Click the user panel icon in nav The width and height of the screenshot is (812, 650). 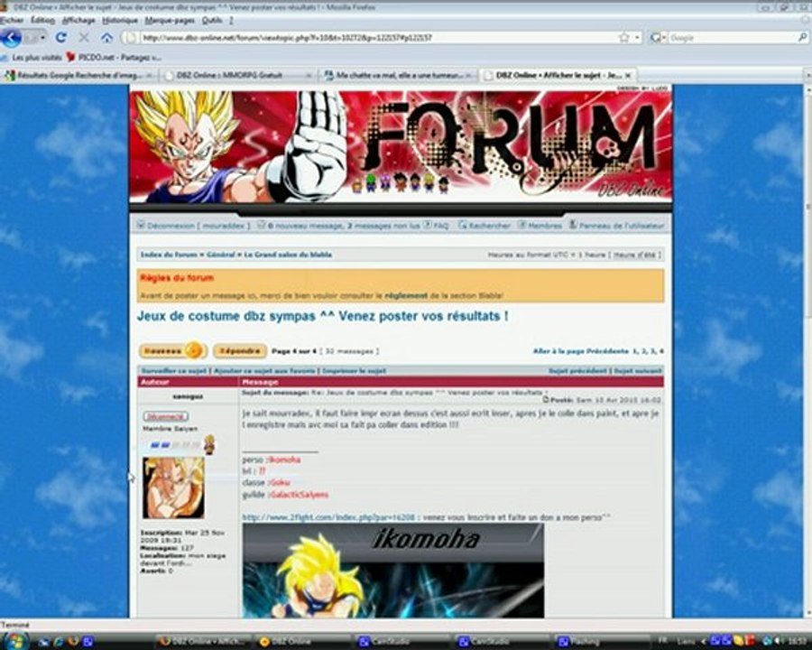[x=573, y=225]
